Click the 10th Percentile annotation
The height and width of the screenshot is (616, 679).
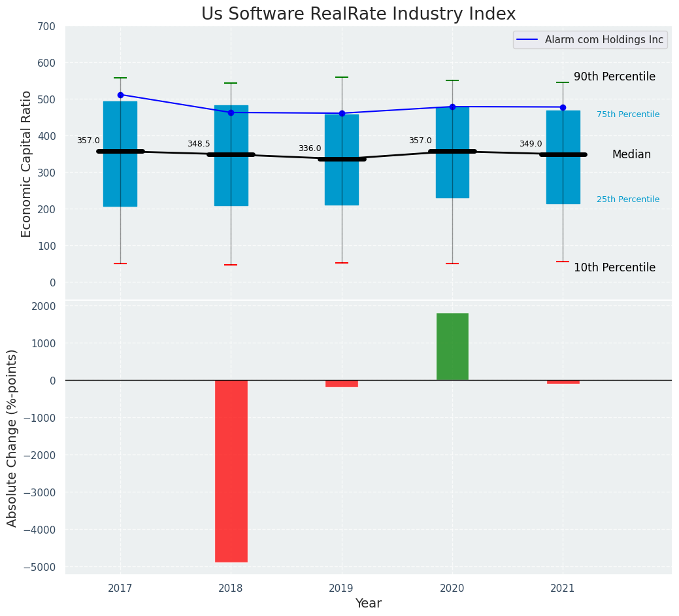click(614, 267)
